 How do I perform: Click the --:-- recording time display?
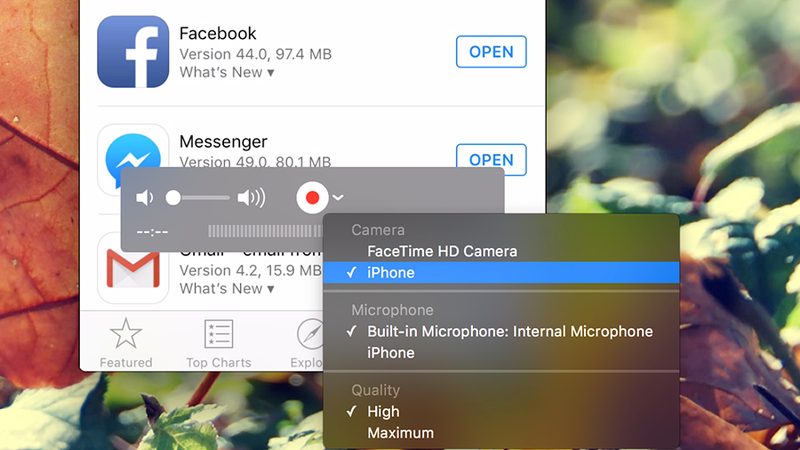152,232
